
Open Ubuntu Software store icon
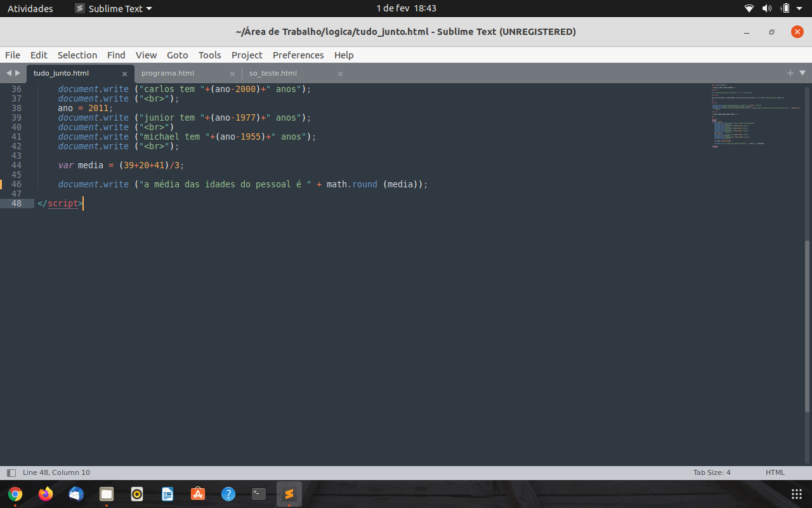[198, 494]
